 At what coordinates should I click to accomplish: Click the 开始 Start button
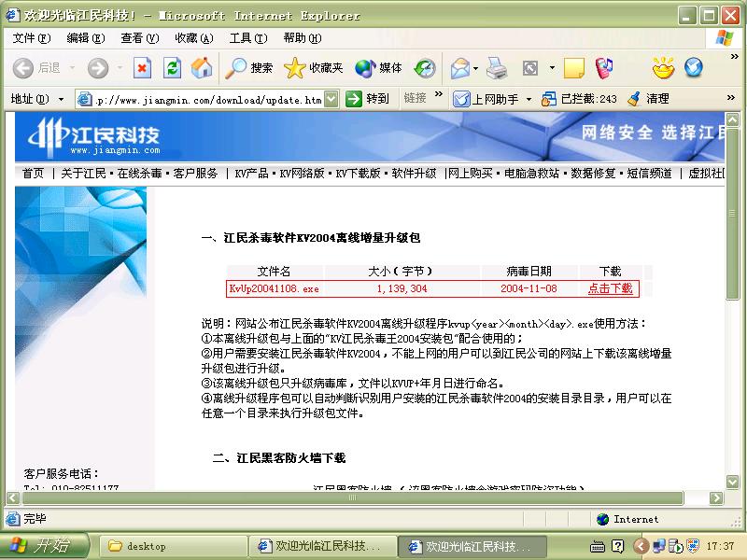(x=44, y=545)
